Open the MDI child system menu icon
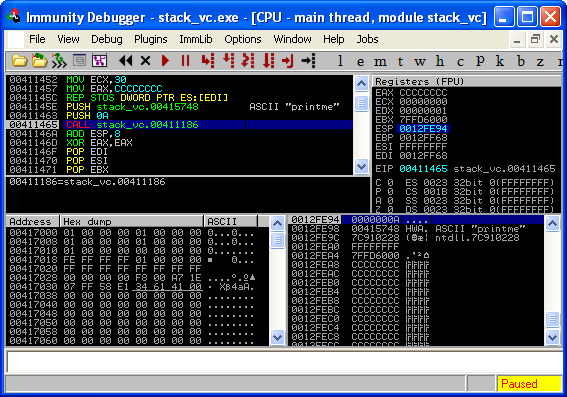 click(16, 39)
